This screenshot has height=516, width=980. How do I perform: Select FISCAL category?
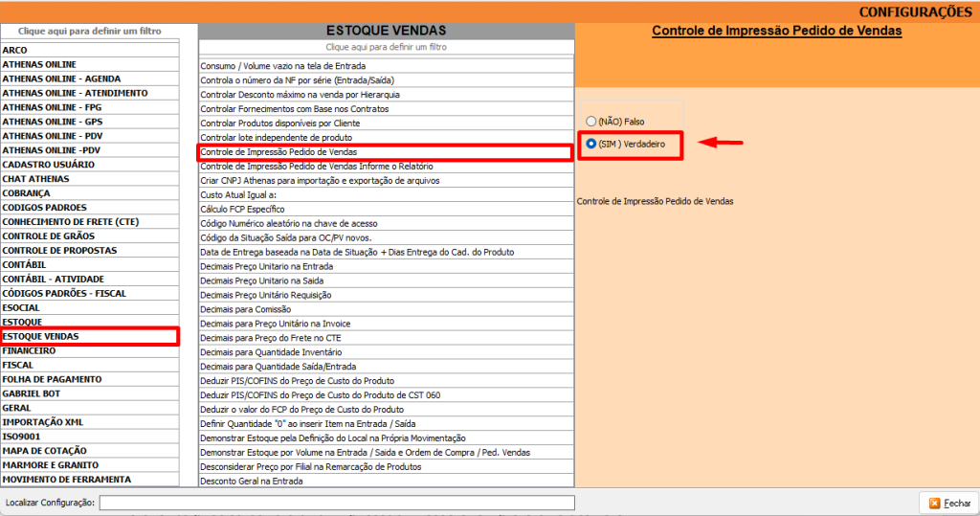(89, 366)
